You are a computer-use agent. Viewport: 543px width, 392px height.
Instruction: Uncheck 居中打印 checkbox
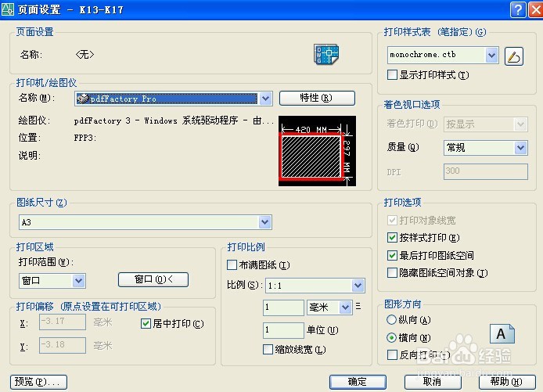point(146,323)
